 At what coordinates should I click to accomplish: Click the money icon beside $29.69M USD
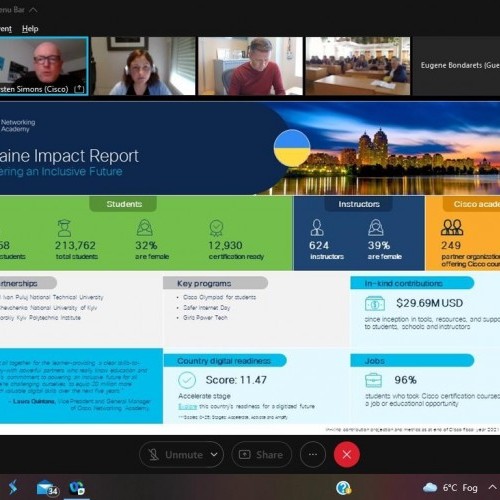pos(375,304)
